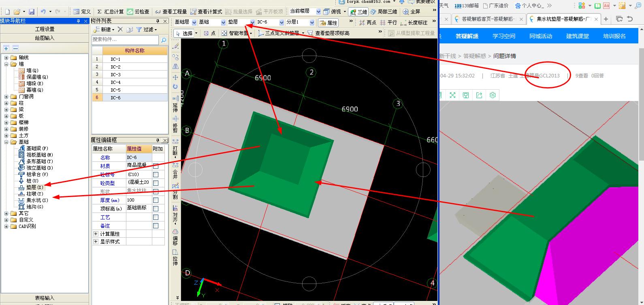Screen dimensions: 644x305
Task: Click the 属性 properties button
Action: [x=328, y=23]
